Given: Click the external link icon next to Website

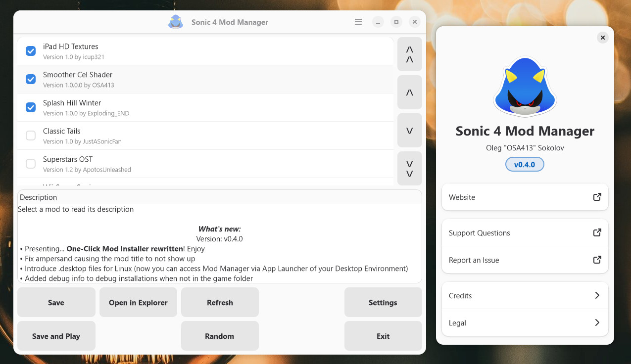Looking at the screenshot, I should click(x=597, y=197).
